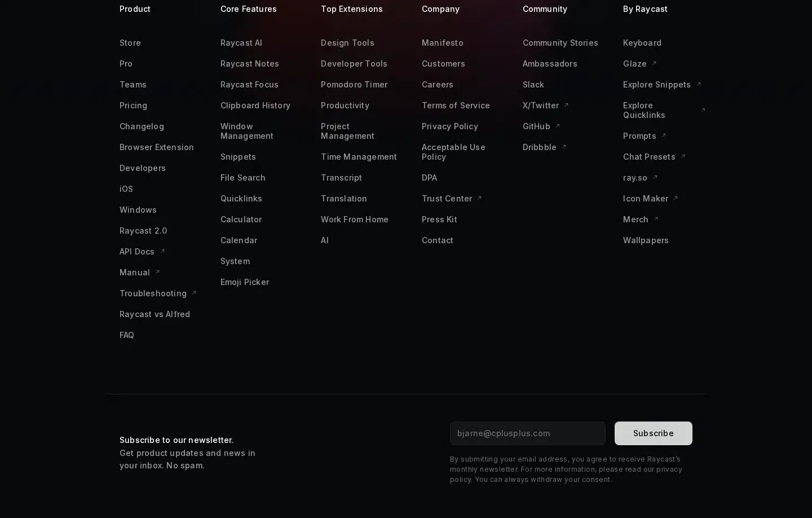Click the external arrow icon next to Prompts
Viewport: 812px width, 518px height.
point(664,136)
